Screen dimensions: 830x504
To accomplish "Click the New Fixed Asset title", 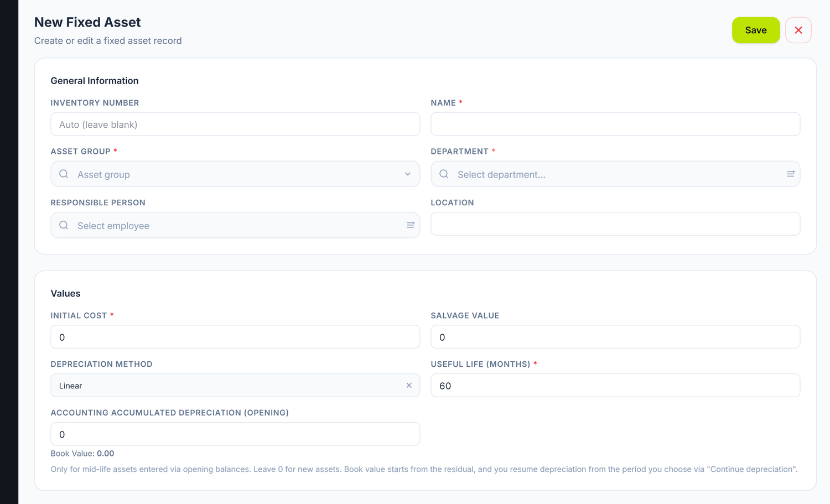I will pyautogui.click(x=87, y=22).
